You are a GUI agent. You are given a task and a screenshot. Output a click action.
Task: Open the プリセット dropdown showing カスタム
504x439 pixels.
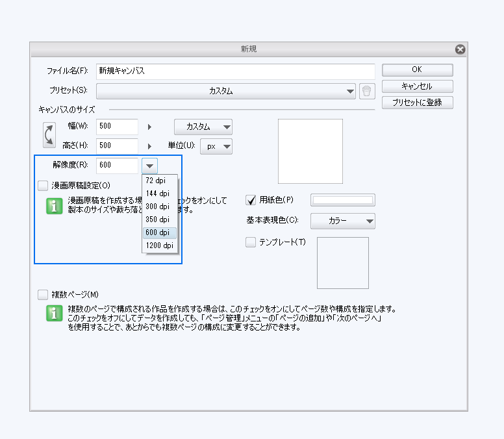[x=226, y=92]
